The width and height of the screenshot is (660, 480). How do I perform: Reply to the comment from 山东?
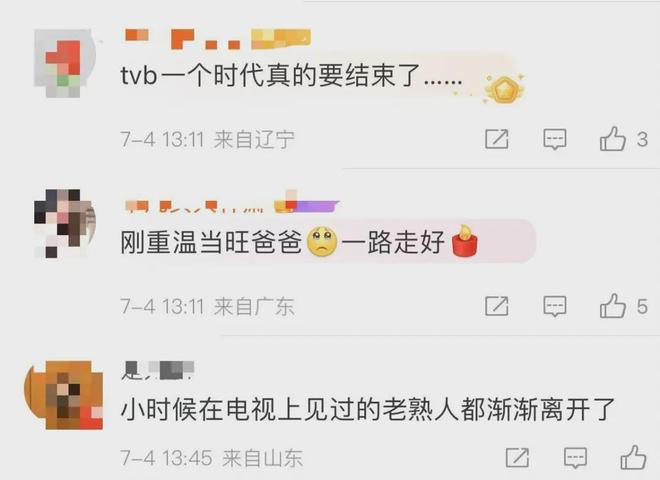pyautogui.click(x=575, y=458)
